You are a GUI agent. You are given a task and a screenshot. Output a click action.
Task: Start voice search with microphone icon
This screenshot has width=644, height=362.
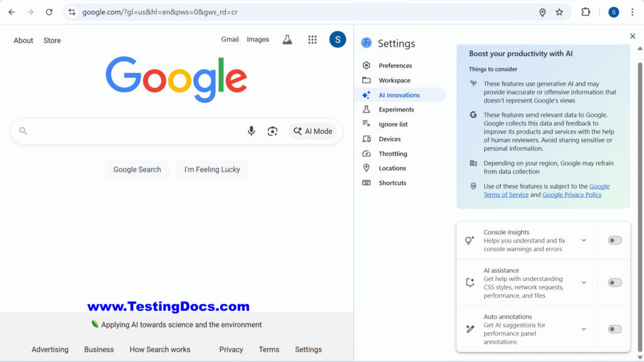(252, 131)
